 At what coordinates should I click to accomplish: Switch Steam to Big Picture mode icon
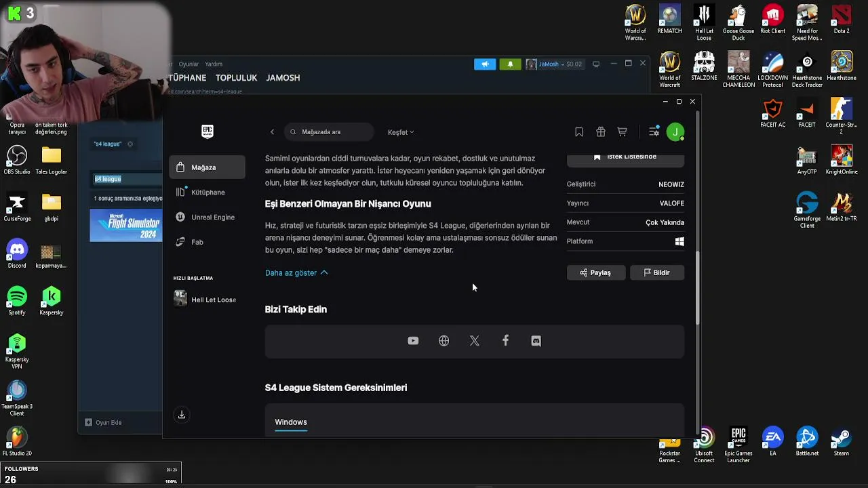596,64
